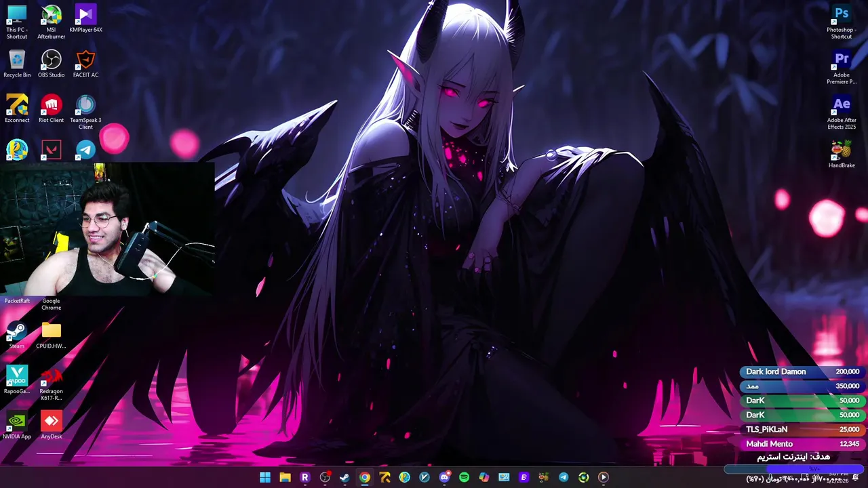This screenshot has height=488, width=868.
Task: Open Discord from the taskbar
Action: pos(444,477)
